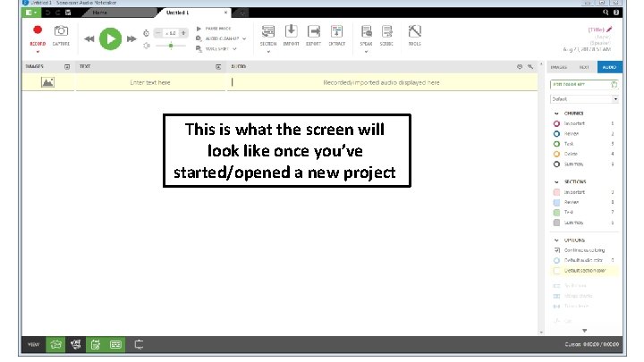Click the fast-forward playback button
The width and height of the screenshot is (644, 362).
click(x=131, y=39)
